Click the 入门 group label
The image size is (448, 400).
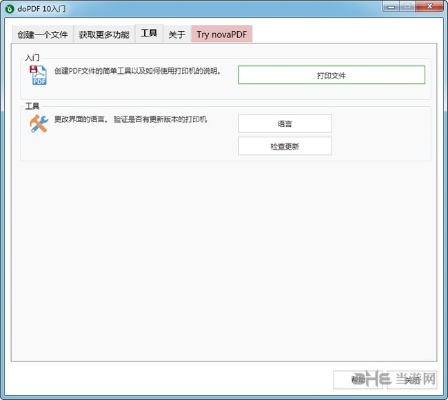32,58
